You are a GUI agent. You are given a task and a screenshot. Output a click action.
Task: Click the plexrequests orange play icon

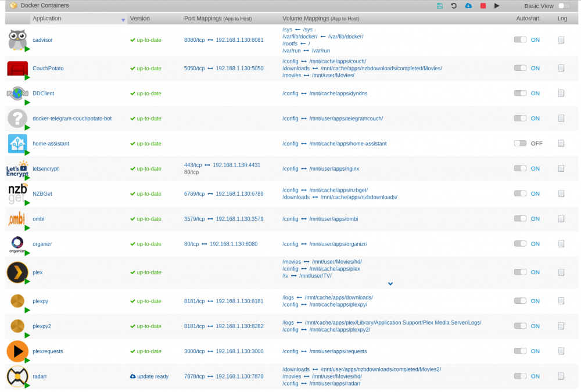pyautogui.click(x=17, y=351)
